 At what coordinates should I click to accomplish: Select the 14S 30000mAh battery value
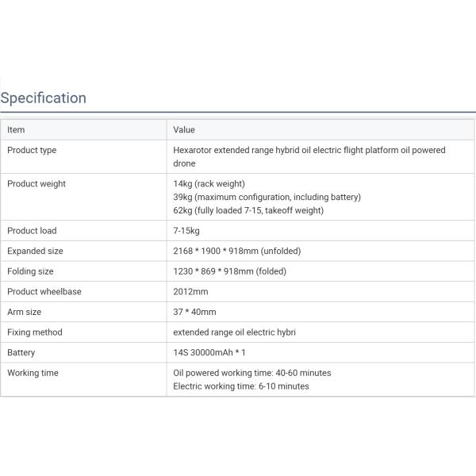click(209, 353)
